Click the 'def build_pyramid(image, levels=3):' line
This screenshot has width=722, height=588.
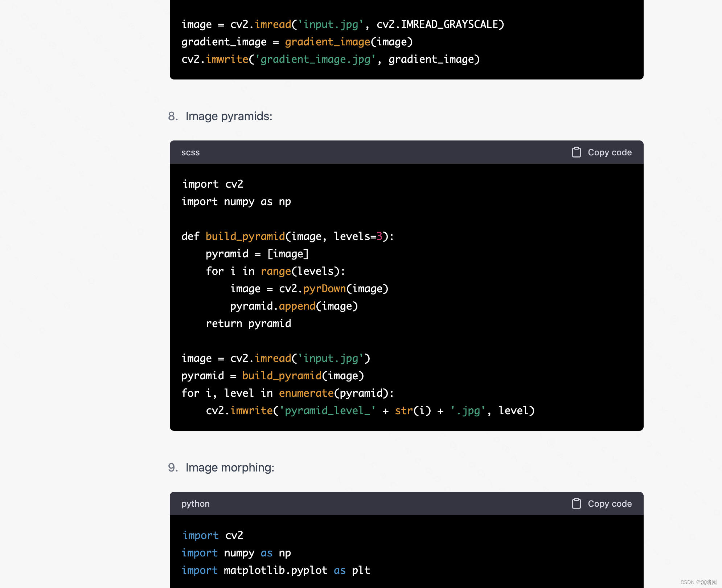click(288, 236)
